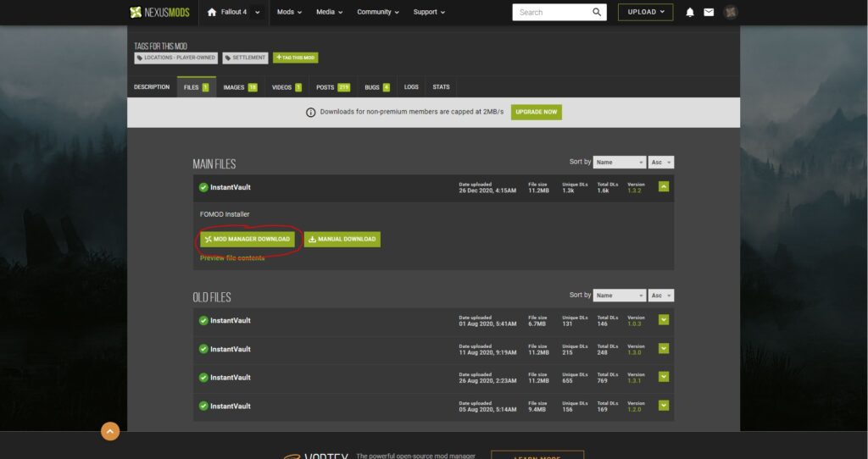Focus the Search input field
The height and width of the screenshot is (459, 868).
coord(552,12)
